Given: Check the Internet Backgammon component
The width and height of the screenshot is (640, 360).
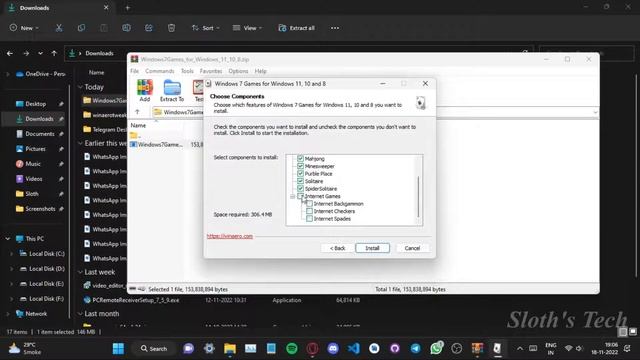Looking at the screenshot, I should point(309,203).
